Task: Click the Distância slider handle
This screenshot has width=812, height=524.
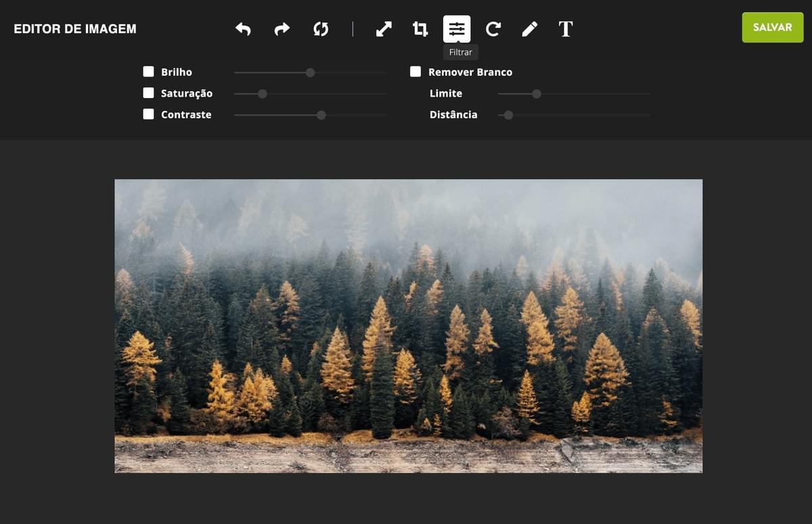Action: click(x=509, y=115)
